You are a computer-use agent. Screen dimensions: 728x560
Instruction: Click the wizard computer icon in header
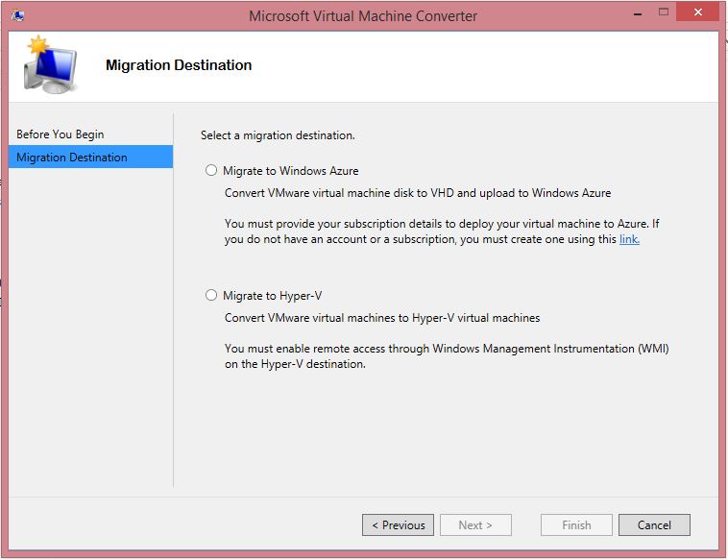coord(50,64)
